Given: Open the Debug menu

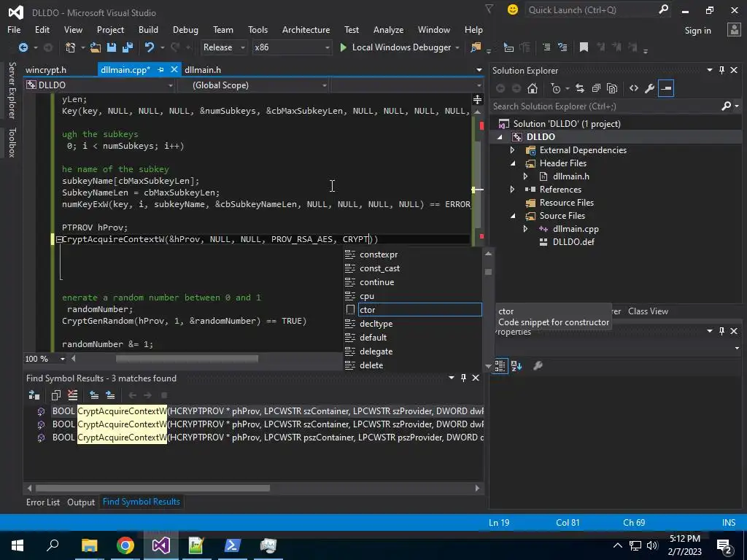Looking at the screenshot, I should pyautogui.click(x=185, y=29).
